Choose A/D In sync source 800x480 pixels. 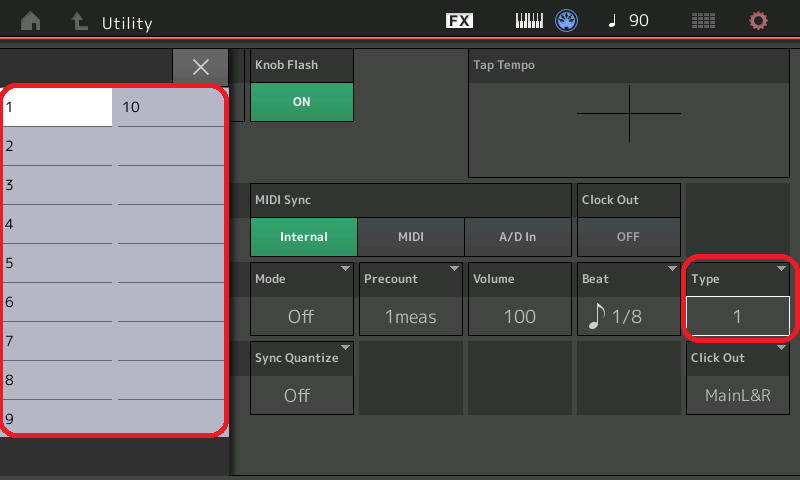(518, 237)
